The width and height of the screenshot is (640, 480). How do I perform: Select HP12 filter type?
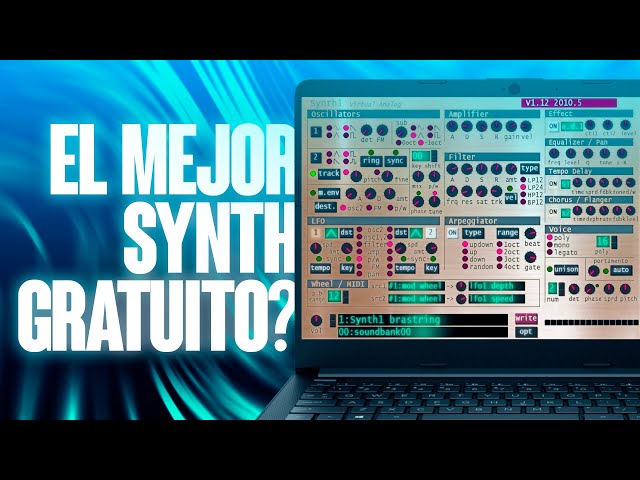point(523,195)
